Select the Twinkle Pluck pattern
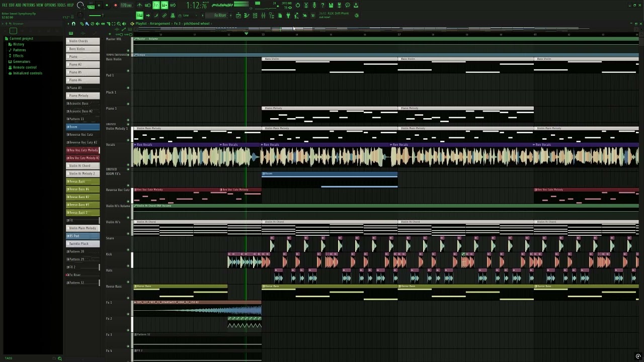 coord(83,244)
